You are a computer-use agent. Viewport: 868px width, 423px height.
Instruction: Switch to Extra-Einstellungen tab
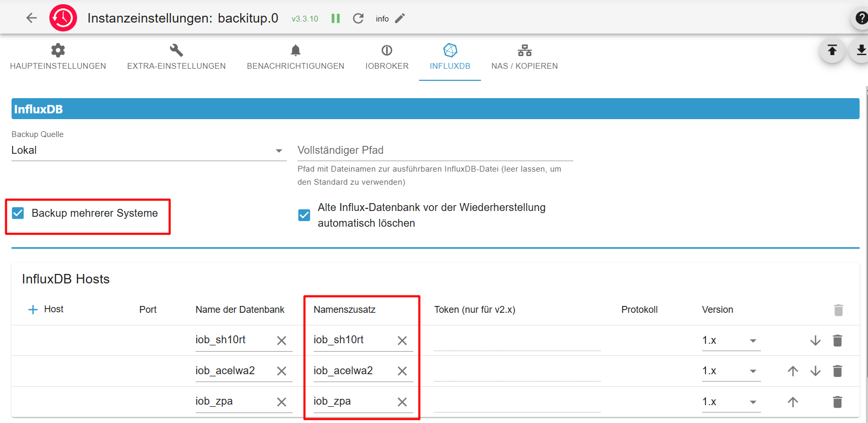click(176, 58)
